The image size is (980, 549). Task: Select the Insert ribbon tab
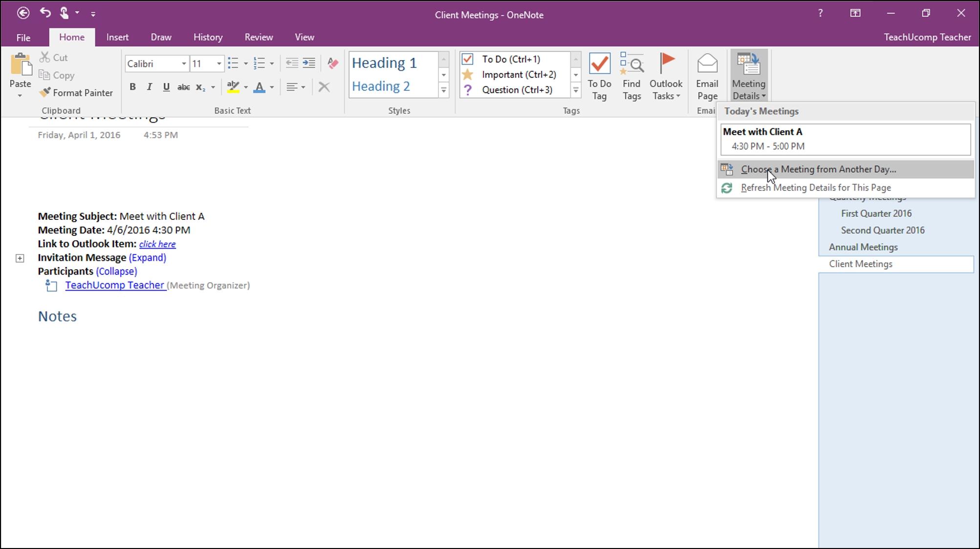pos(117,37)
